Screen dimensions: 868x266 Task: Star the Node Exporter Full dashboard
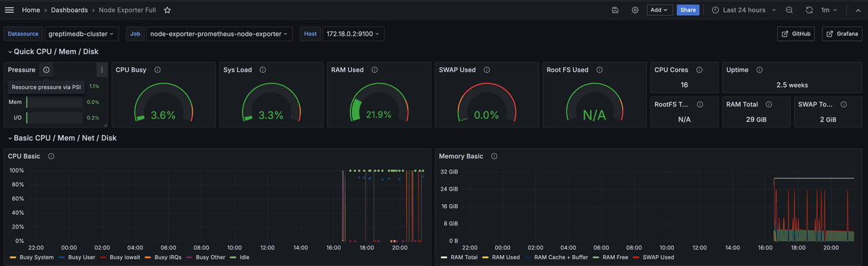coord(167,10)
